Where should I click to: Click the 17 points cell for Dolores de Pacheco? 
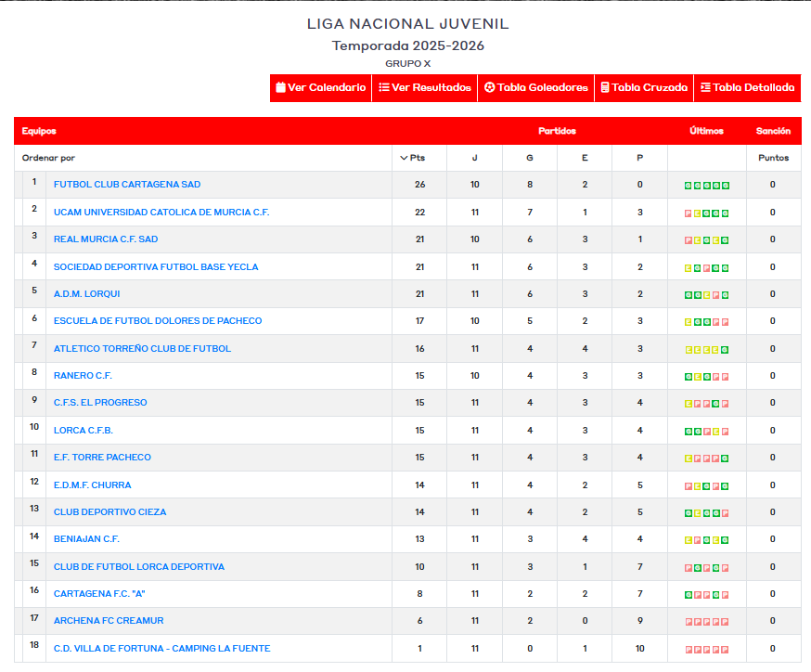coord(419,321)
